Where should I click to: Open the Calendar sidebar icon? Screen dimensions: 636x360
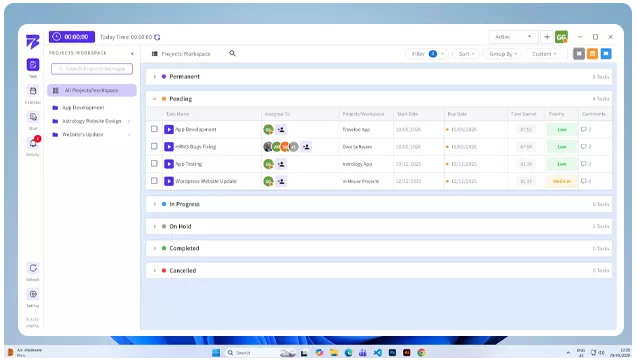pos(33,91)
